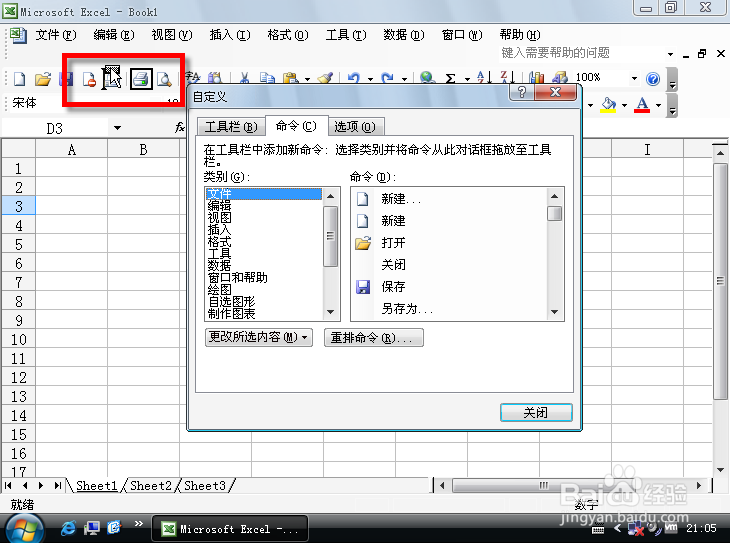Select the Sheet2 worksheet tab
The height and width of the screenshot is (543, 730).
click(150, 486)
